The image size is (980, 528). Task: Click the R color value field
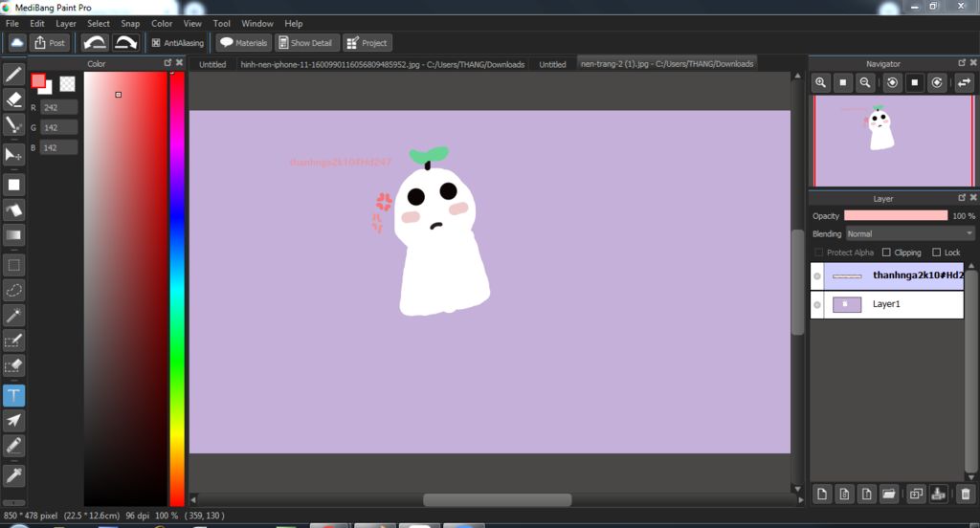pos(58,108)
